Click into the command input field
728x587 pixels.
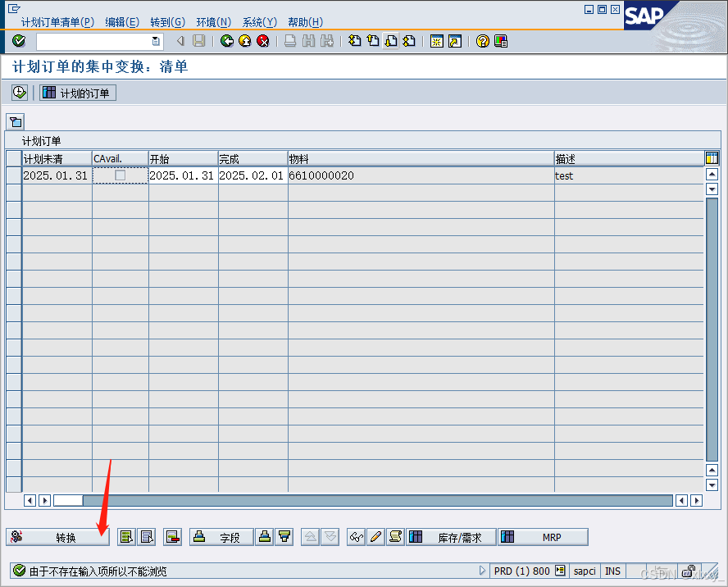93,41
